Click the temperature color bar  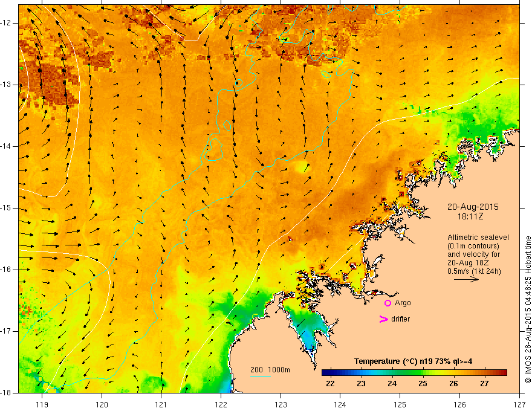coord(414,373)
